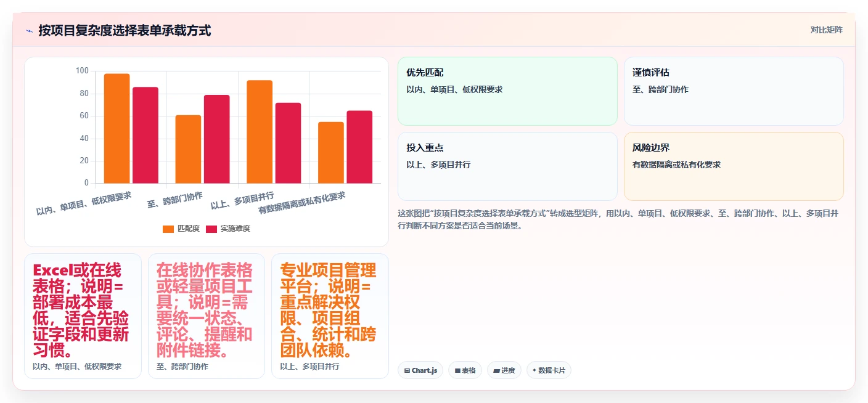
Task: Click the 对比矩阵 label in the header
Action: coord(826,30)
